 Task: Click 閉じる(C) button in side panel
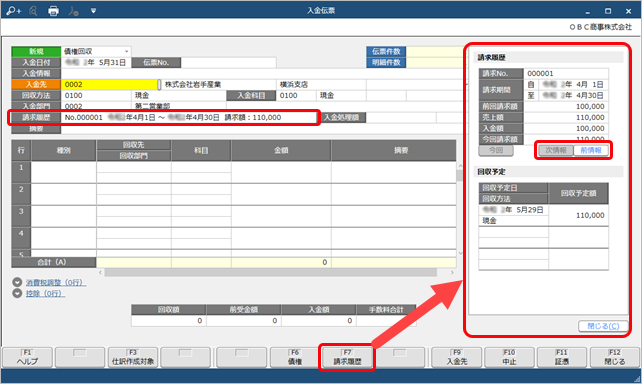(x=603, y=326)
